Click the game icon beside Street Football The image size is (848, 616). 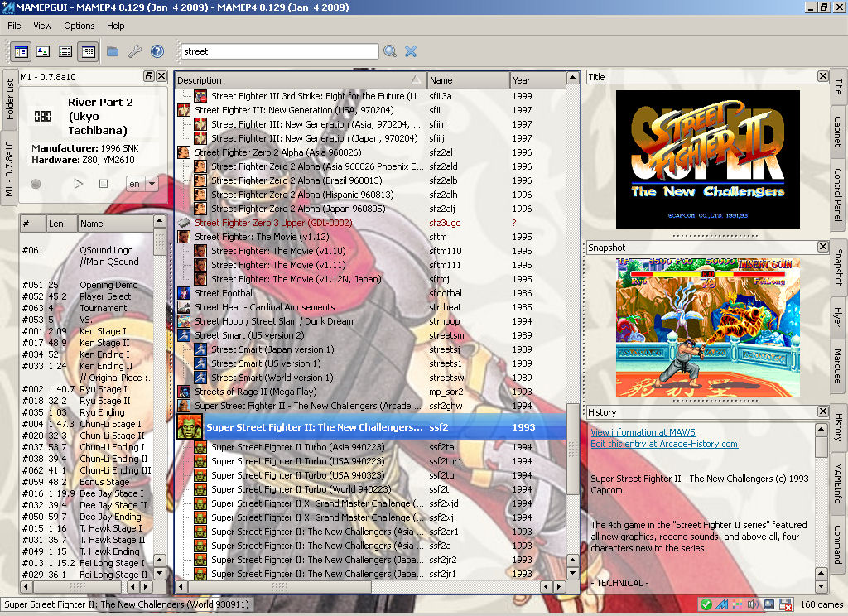point(184,293)
